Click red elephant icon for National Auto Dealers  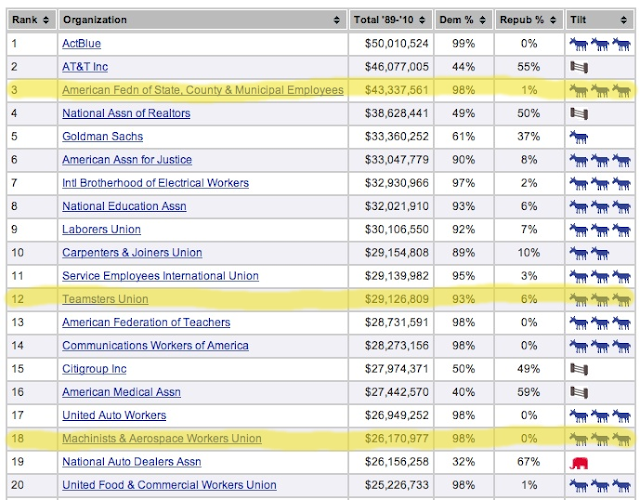(x=579, y=462)
